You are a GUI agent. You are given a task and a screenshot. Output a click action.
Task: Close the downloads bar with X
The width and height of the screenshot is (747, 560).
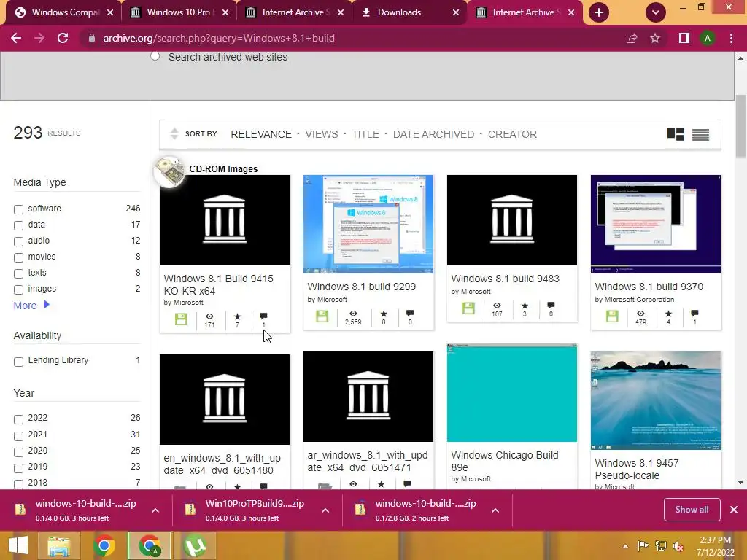734,510
